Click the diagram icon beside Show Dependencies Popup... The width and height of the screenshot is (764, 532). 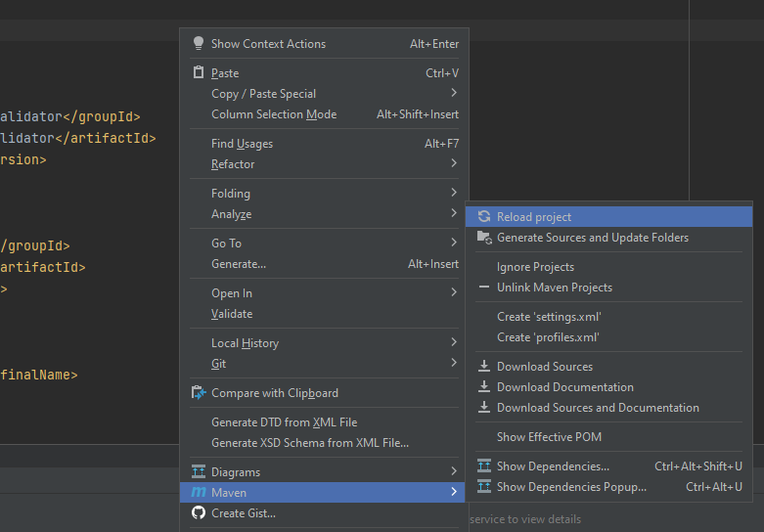click(x=484, y=486)
